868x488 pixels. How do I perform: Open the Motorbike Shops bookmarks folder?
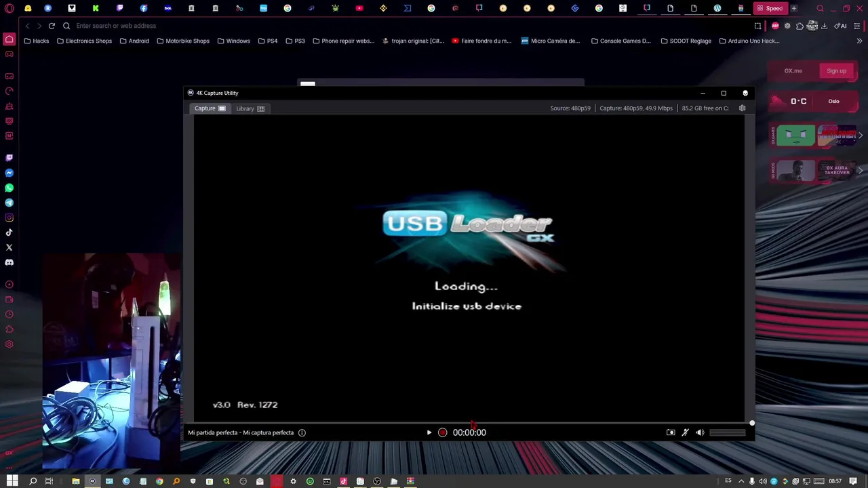coord(183,41)
